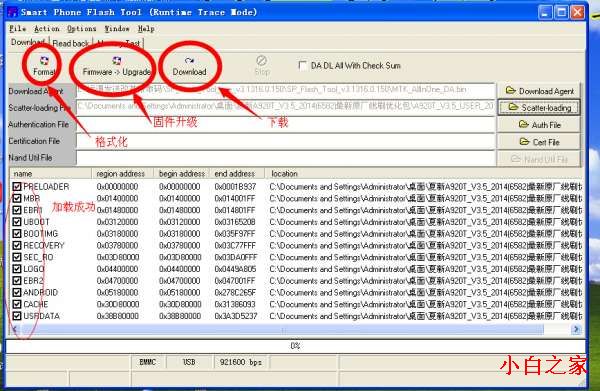The width and height of the screenshot is (600, 391).
Task: Browse with the Scatter-loading button
Action: 539,108
